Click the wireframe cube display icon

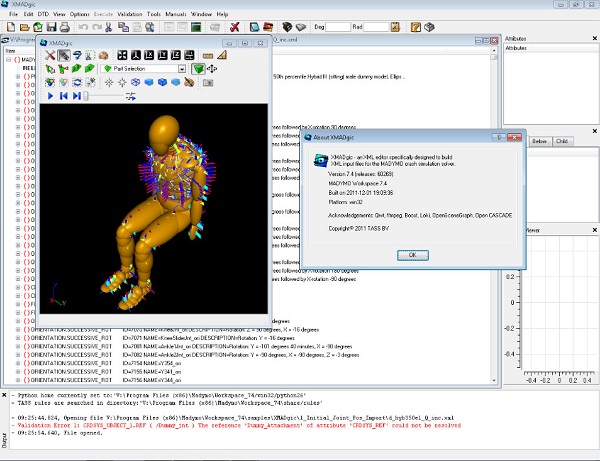(135, 82)
